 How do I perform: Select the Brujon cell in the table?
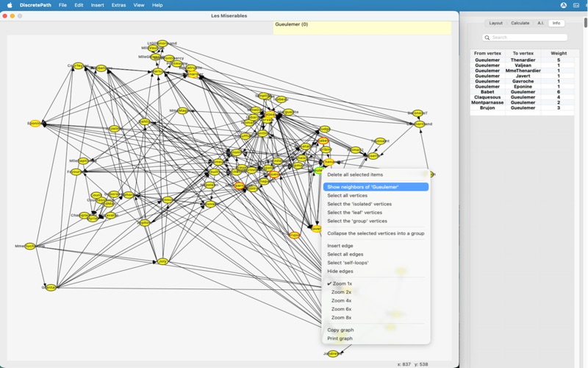487,107
